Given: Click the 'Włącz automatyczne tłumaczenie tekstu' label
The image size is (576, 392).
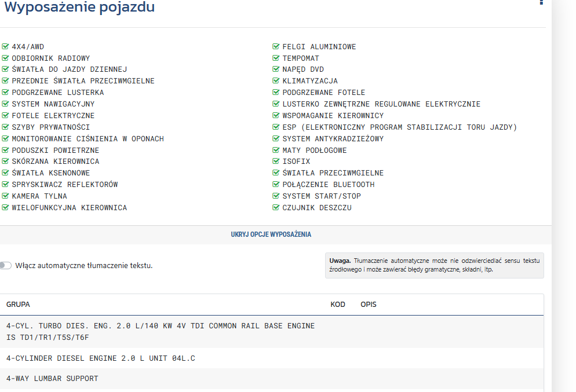Looking at the screenshot, I should click(84, 266).
